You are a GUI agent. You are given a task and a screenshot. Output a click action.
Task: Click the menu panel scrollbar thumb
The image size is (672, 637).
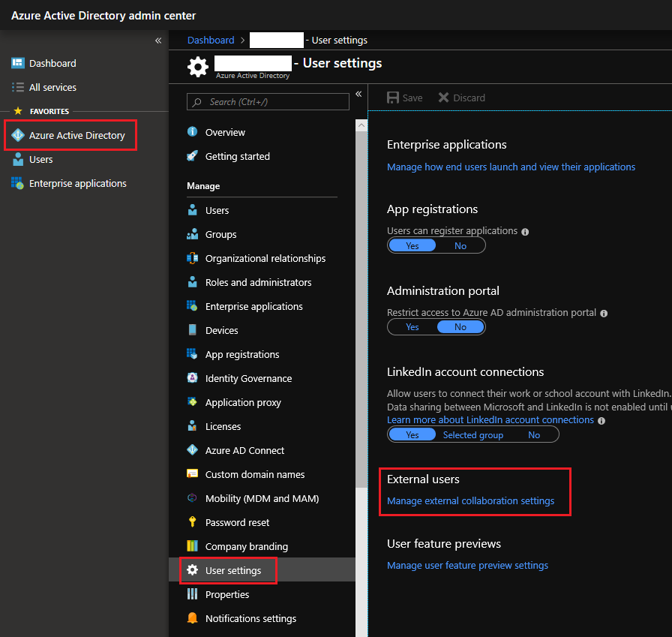click(x=361, y=310)
